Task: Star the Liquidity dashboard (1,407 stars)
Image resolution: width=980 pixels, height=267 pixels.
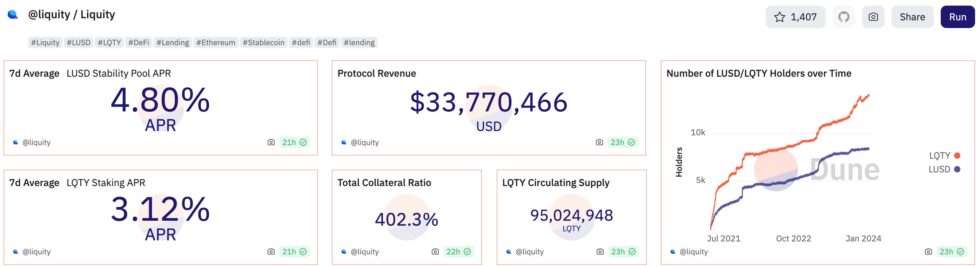Action: tap(795, 17)
